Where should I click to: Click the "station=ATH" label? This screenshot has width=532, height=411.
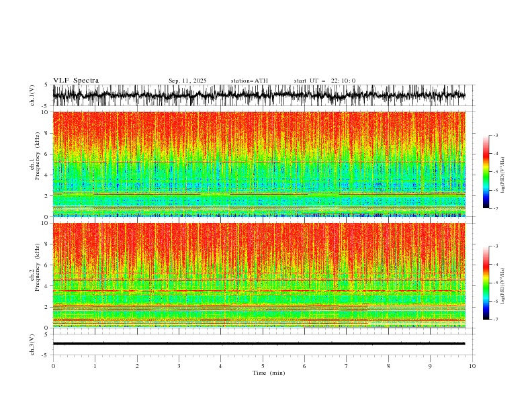[249, 81]
